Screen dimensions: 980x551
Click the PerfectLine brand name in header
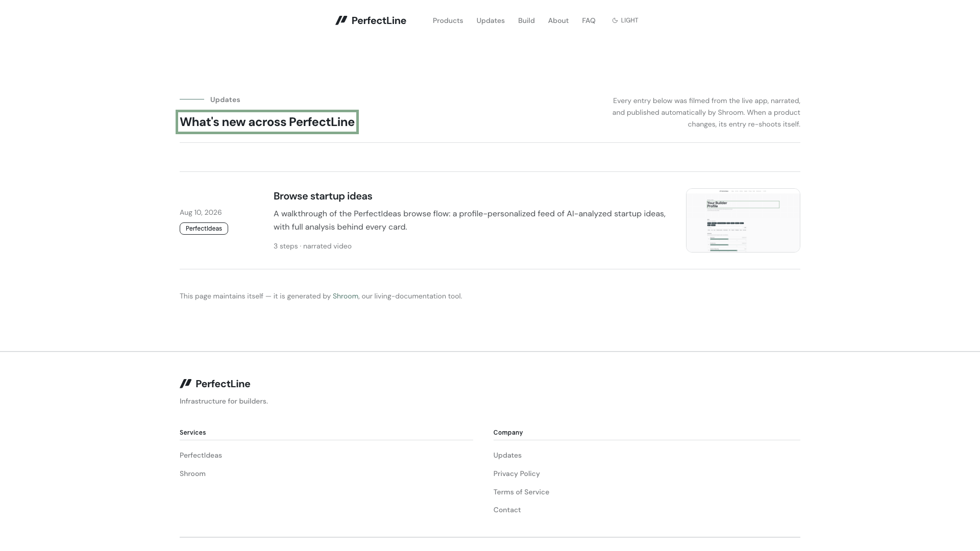pyautogui.click(x=379, y=20)
